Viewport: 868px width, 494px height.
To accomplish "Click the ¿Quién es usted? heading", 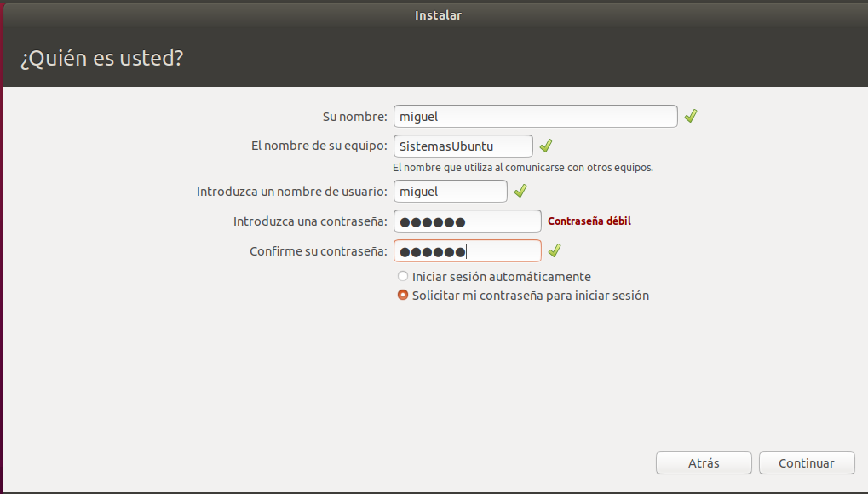I will pos(101,60).
